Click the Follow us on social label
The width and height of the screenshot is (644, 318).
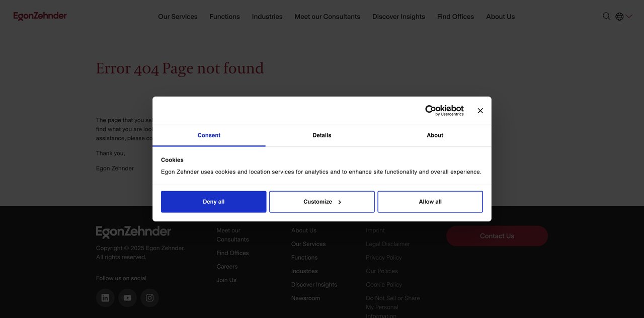[x=121, y=278]
